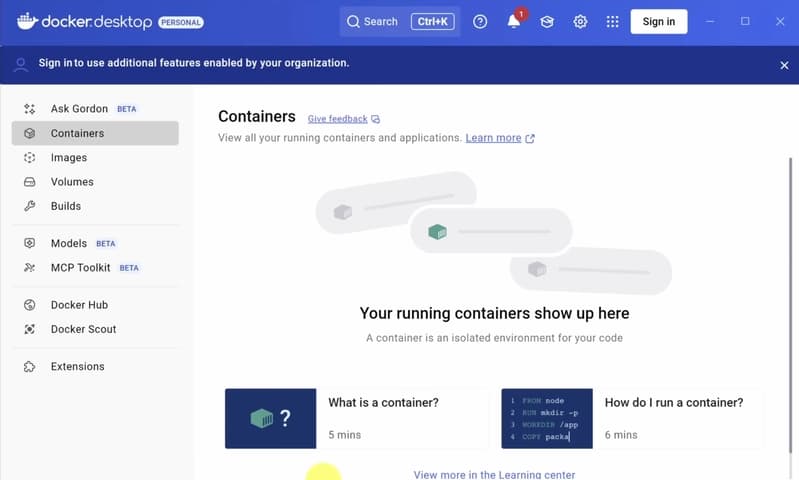
Task: Click the 'How do I run a container?' title
Action: point(674,403)
